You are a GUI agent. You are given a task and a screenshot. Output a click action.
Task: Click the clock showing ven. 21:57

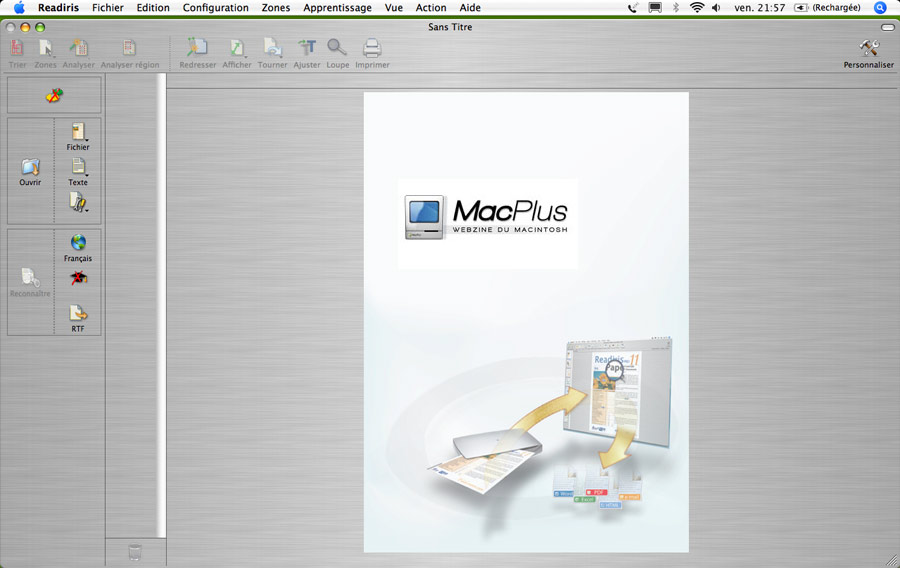click(x=759, y=7)
